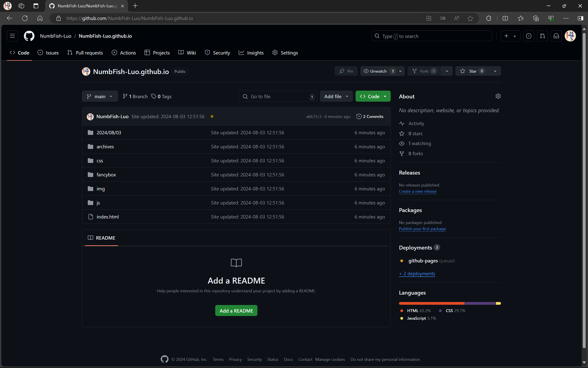This screenshot has width=588, height=368.
Task: Open the browser split screen icon
Action: pyautogui.click(x=505, y=18)
